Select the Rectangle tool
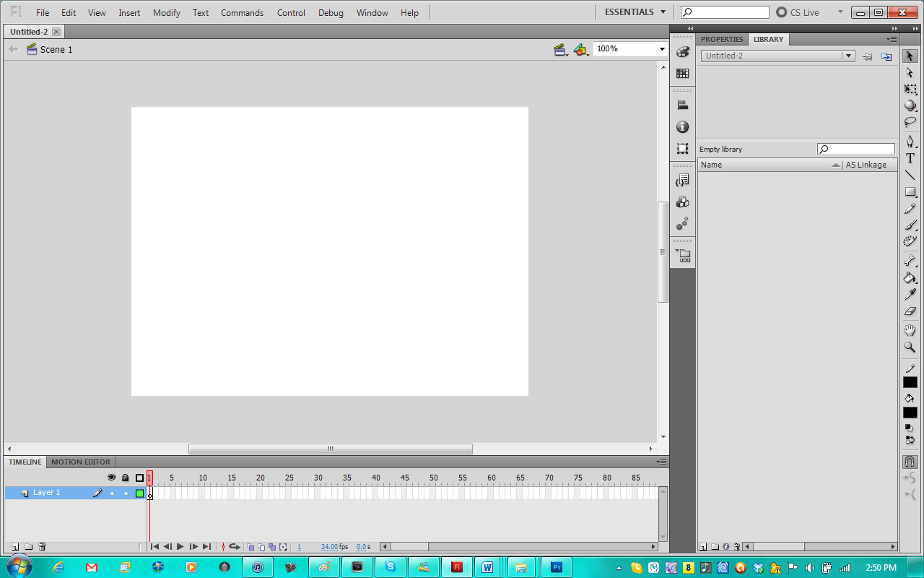 [910, 192]
